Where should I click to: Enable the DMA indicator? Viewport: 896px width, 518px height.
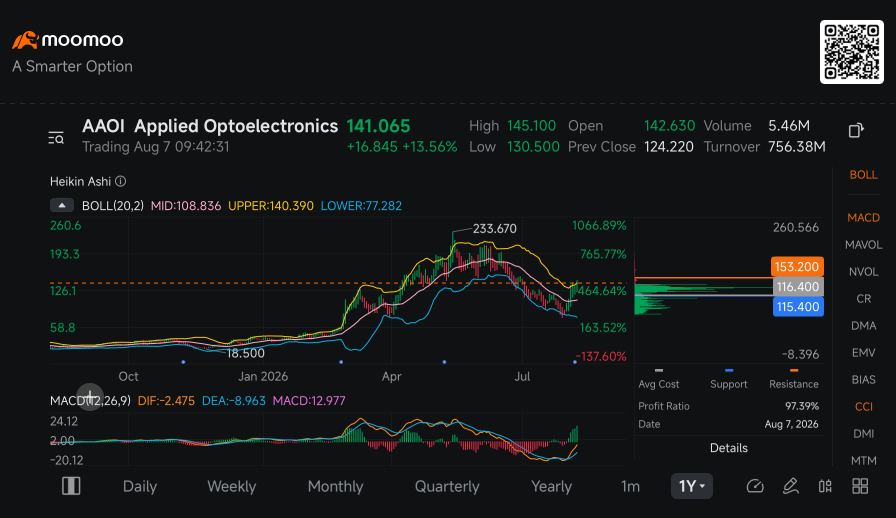863,326
